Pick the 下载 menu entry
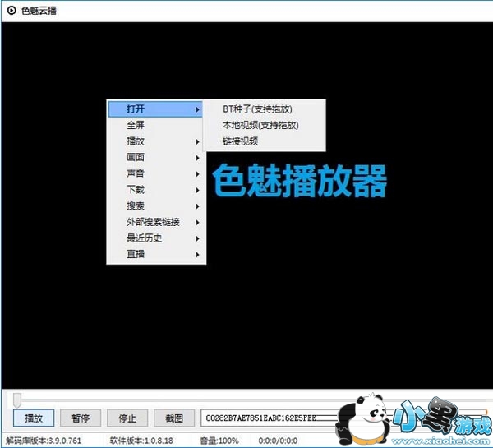 156,190
